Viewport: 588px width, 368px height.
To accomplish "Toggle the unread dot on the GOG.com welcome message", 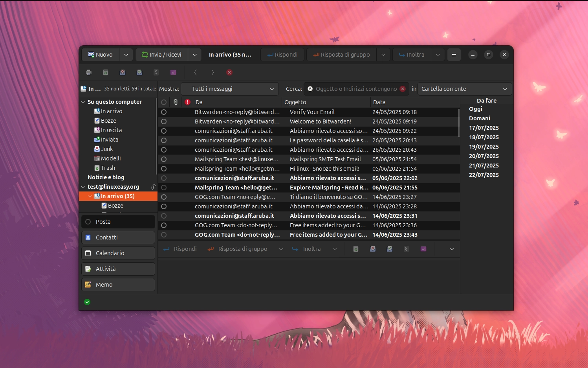I will pos(164,197).
